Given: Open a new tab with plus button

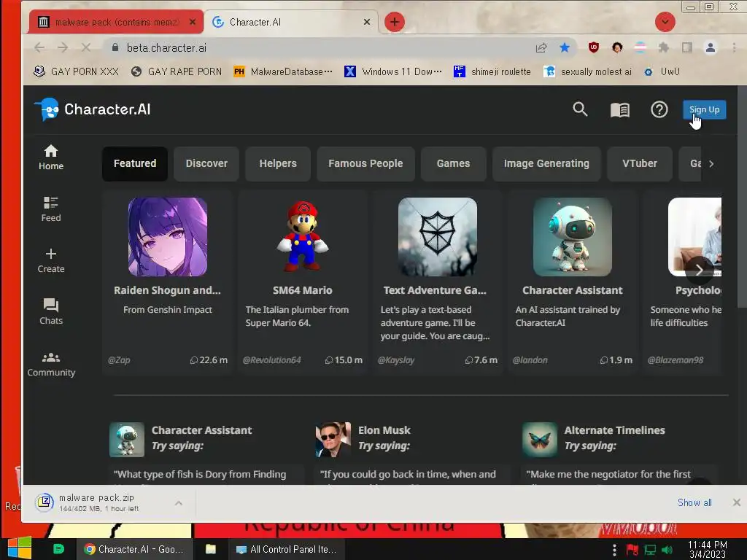Looking at the screenshot, I should (394, 22).
